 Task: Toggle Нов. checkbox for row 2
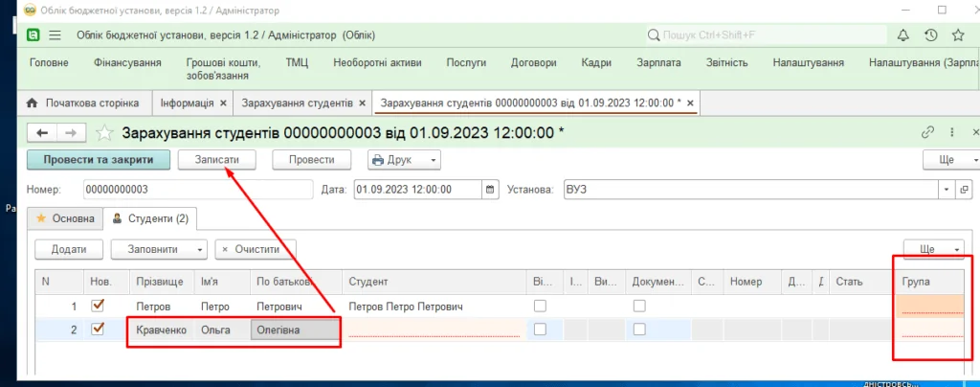(x=98, y=329)
